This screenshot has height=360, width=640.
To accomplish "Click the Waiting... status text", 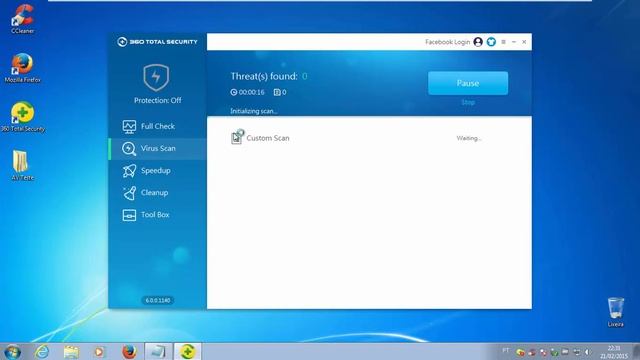I will coord(469,138).
